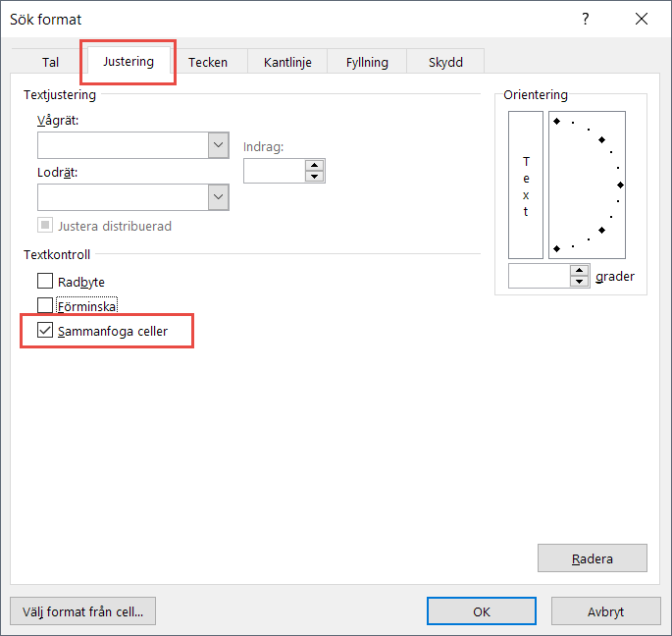Open the Vågrät alignment dropdown
The height and width of the screenshot is (636, 672).
tap(219, 145)
